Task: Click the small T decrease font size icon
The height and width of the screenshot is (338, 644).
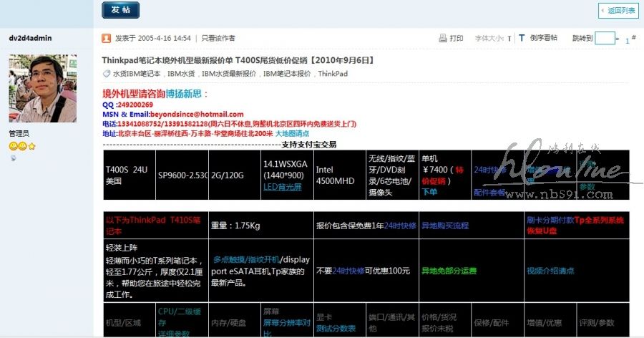Action: click(509, 39)
